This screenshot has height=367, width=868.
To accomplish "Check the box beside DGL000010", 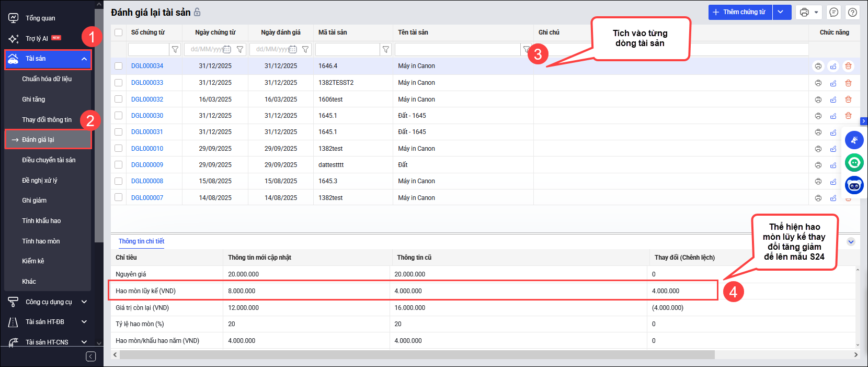I will tap(119, 149).
